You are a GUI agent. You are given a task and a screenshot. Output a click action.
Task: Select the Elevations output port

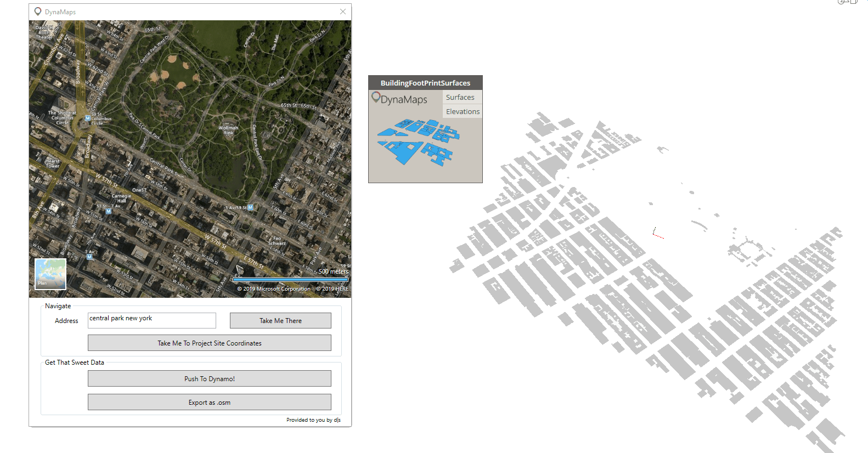tap(462, 111)
